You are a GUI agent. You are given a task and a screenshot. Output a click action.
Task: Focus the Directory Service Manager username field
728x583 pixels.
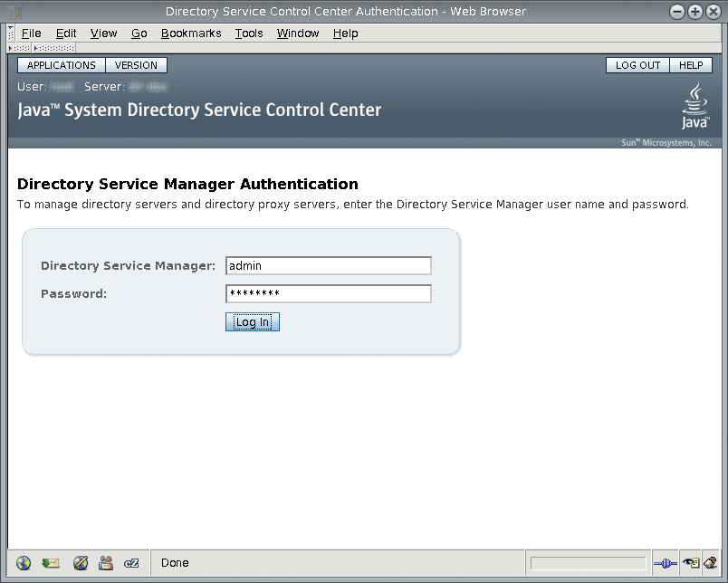pyautogui.click(x=329, y=265)
